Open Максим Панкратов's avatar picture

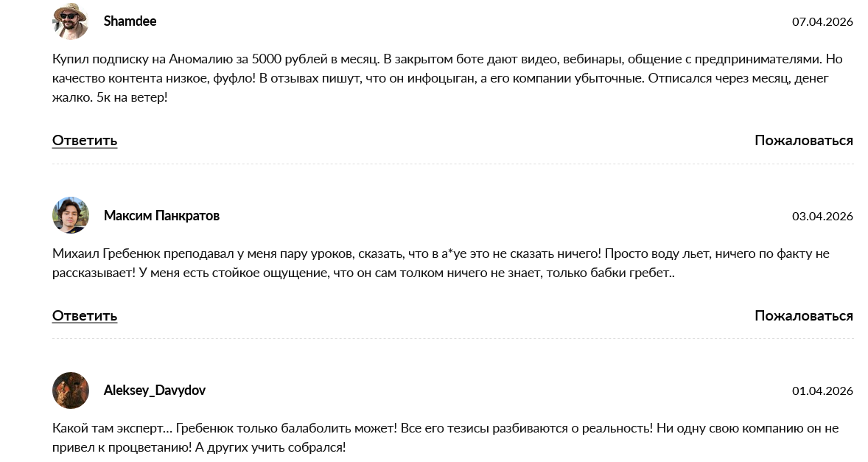click(x=71, y=215)
